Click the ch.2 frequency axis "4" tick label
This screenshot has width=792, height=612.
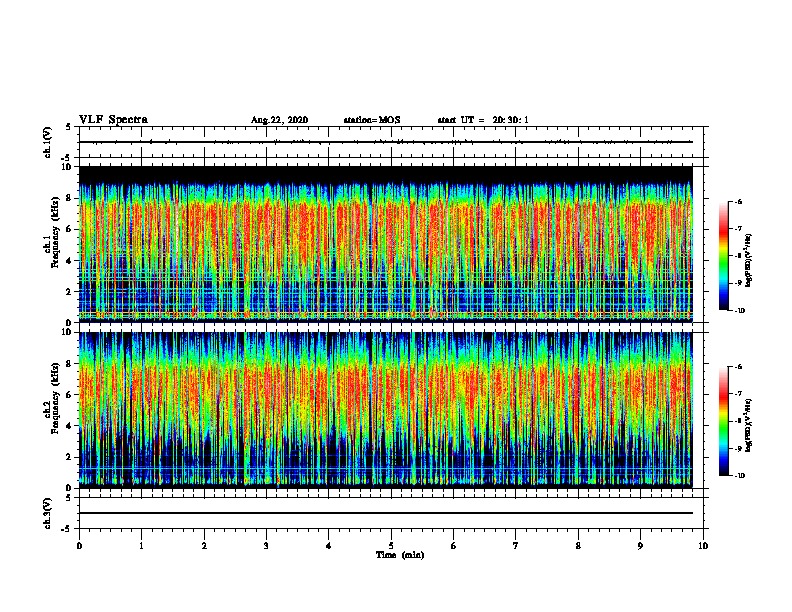(x=69, y=426)
